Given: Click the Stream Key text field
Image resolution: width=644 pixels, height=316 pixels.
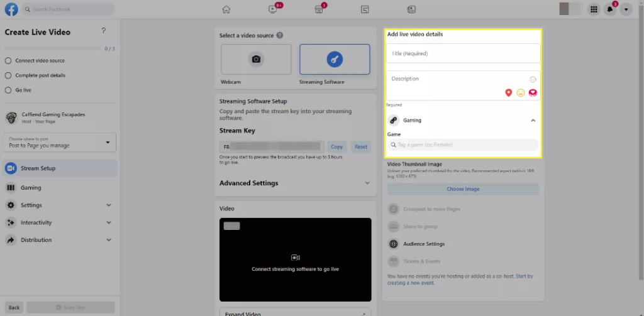Looking at the screenshot, I should [x=272, y=146].
